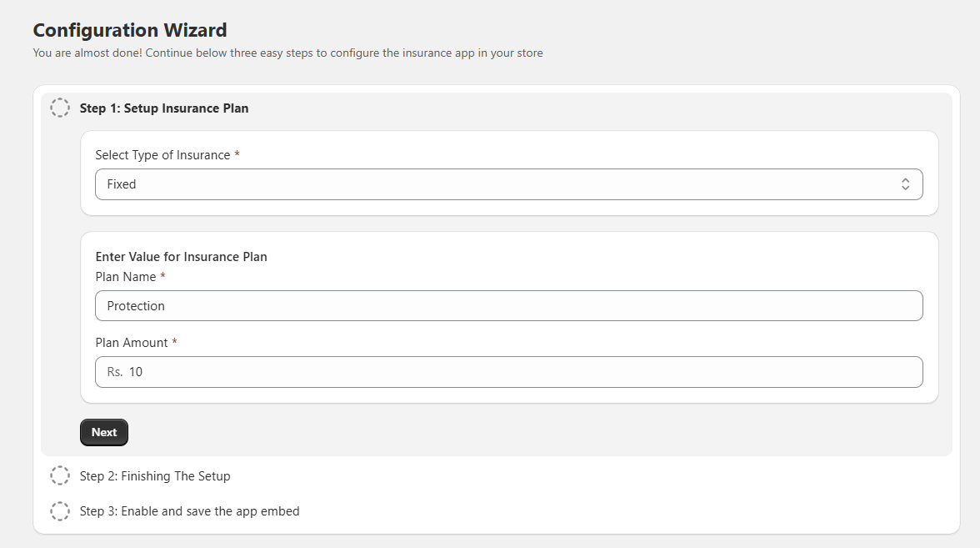980x548 pixels.
Task: Focus the Plan Name field containing Protection
Action: pyautogui.click(x=508, y=306)
